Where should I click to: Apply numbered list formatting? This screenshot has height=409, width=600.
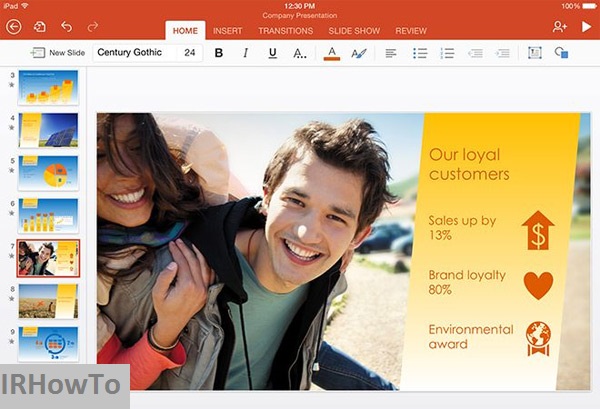(448, 53)
